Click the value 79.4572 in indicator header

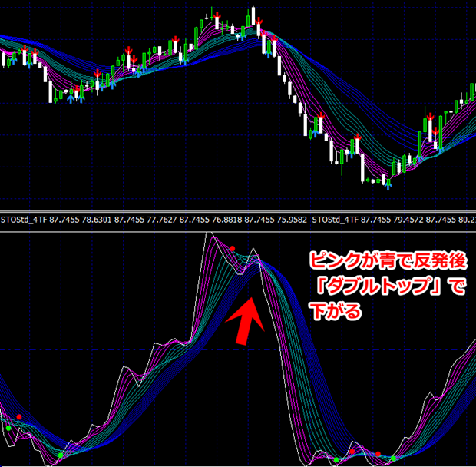(x=408, y=220)
